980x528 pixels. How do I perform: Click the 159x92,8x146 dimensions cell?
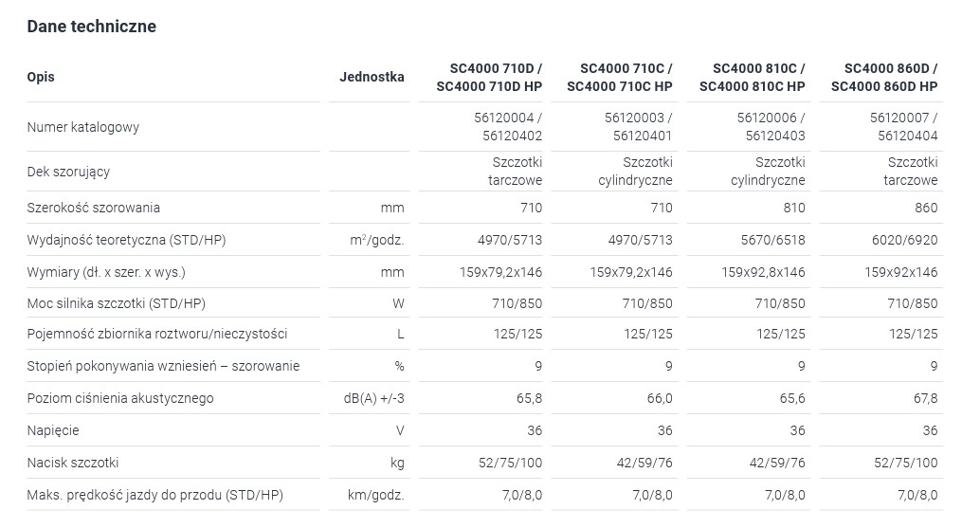coord(763,272)
